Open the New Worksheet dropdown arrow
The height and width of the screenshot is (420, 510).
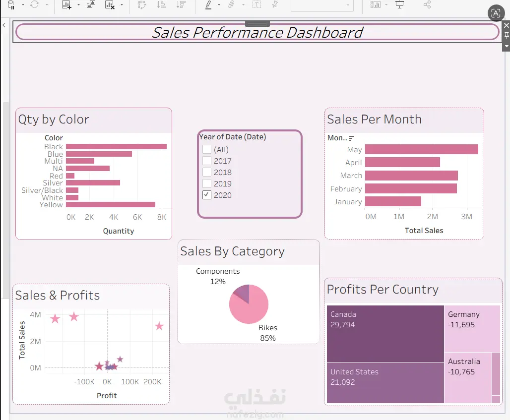point(78,5)
